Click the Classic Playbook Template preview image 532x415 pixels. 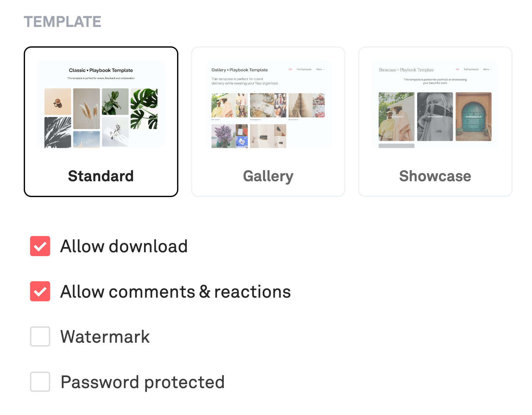pos(101,104)
